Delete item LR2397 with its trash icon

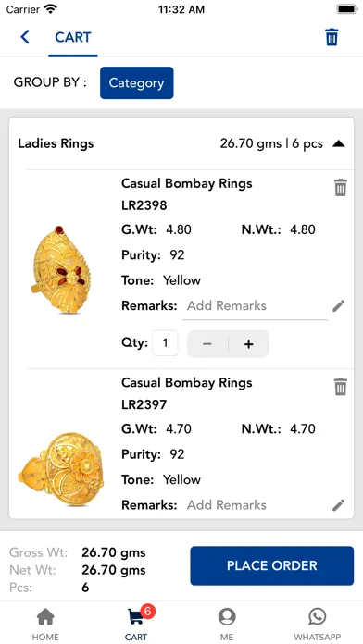pyautogui.click(x=341, y=387)
